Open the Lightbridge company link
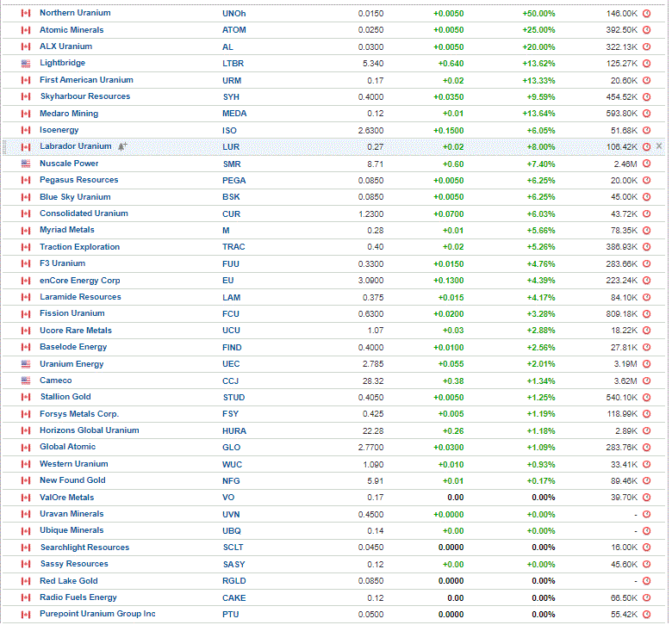The height and width of the screenshot is (625, 672). point(63,63)
